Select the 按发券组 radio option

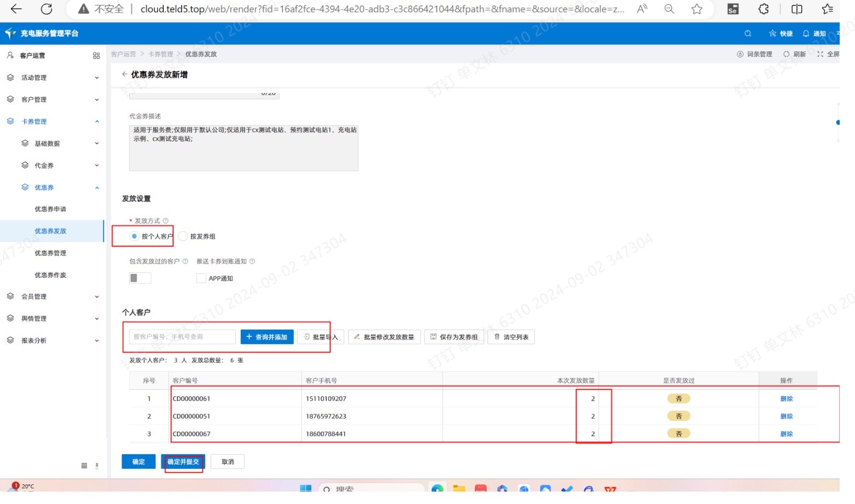coord(183,236)
